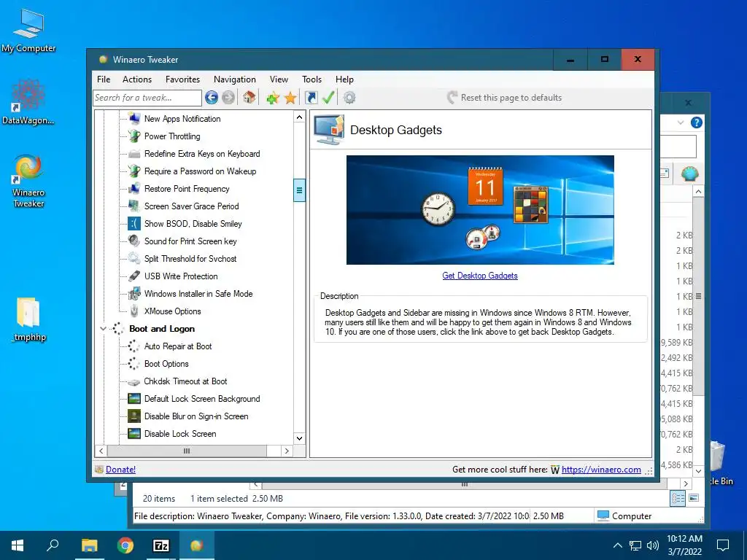Click the tree scroll-up arrow
Image resolution: width=747 pixels, height=560 pixels.
tap(299, 117)
